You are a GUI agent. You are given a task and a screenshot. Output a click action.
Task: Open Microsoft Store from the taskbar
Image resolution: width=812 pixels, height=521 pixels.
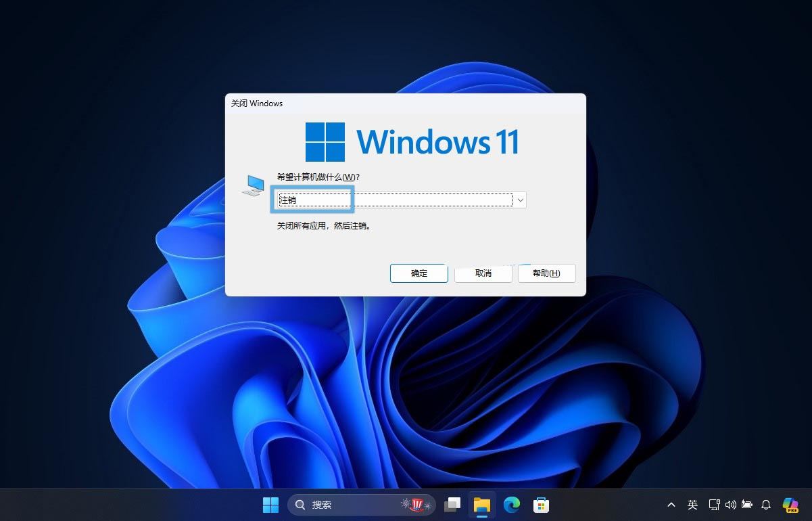click(541, 505)
